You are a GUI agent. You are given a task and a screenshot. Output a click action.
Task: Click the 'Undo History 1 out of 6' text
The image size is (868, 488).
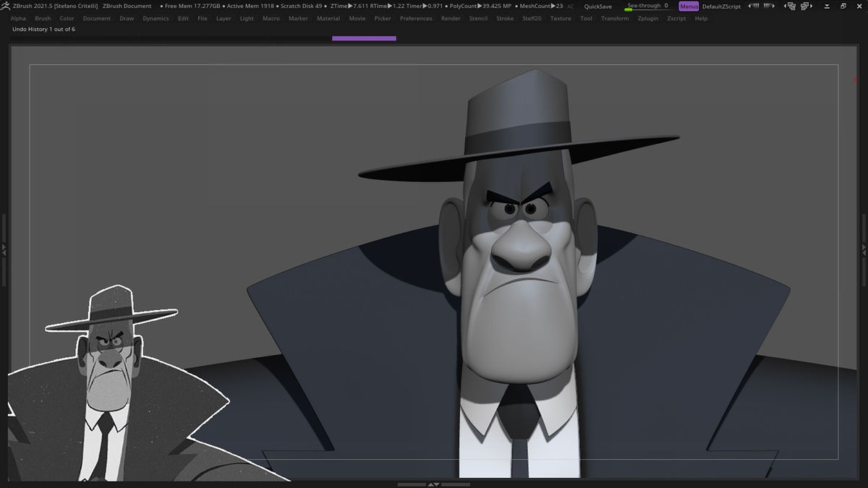coord(43,30)
